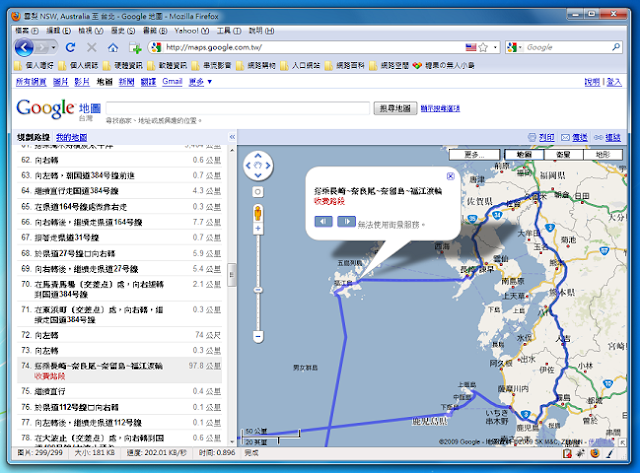Open the 網路空間 bookmark folder

pyautogui.click(x=389, y=65)
